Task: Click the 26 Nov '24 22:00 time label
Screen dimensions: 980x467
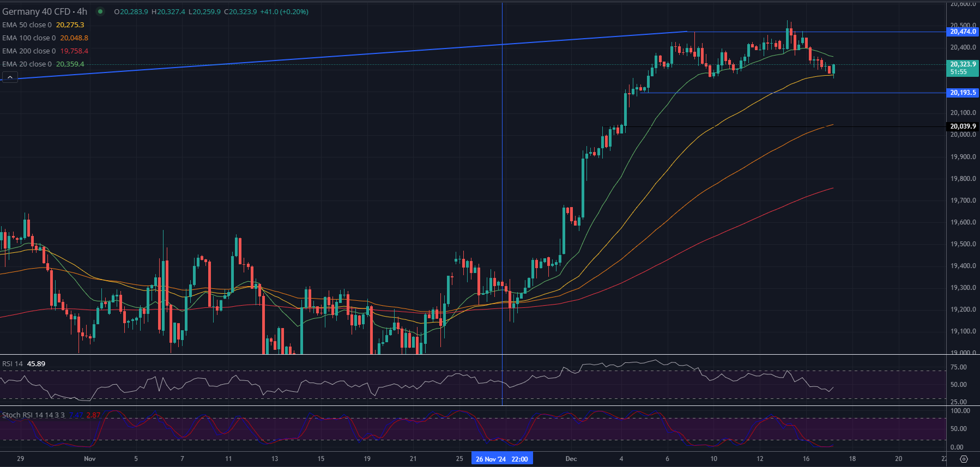Action: 502,459
